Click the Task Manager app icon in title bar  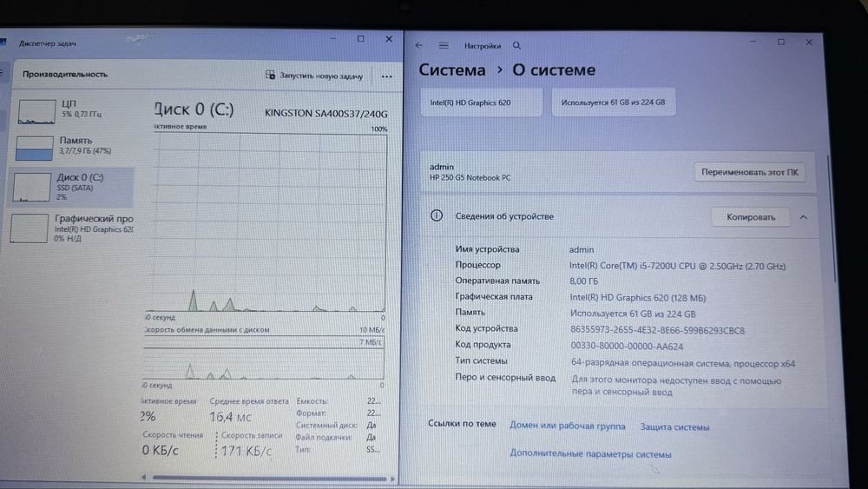3,43
